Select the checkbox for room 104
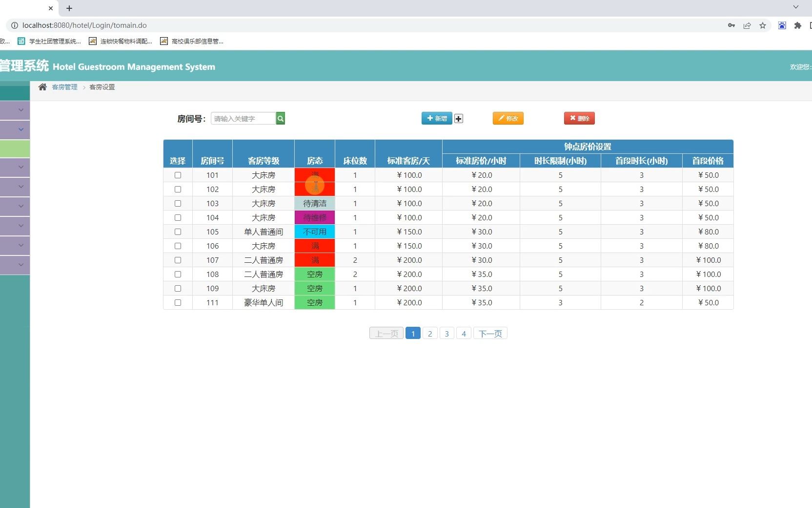This screenshot has height=508, width=812. (178, 217)
